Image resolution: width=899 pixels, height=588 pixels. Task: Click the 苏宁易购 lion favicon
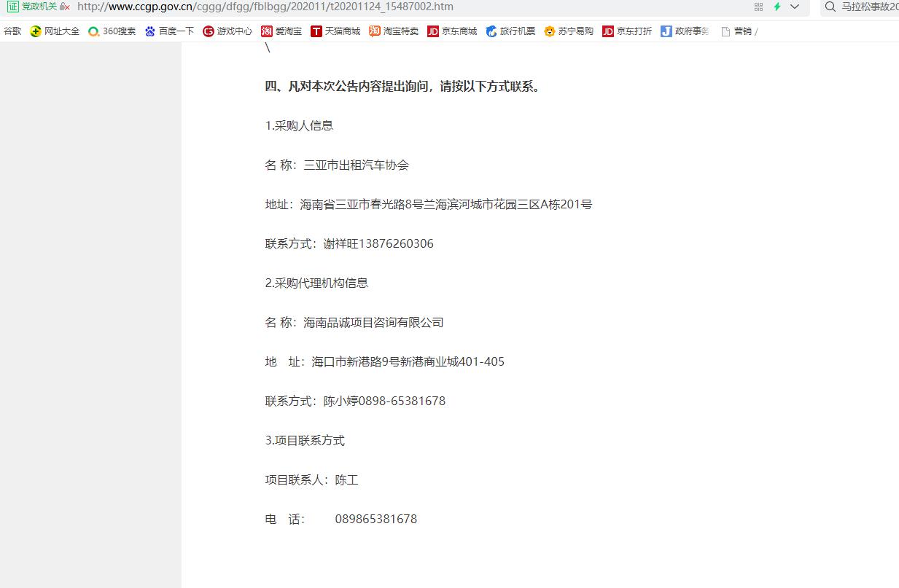click(x=550, y=31)
